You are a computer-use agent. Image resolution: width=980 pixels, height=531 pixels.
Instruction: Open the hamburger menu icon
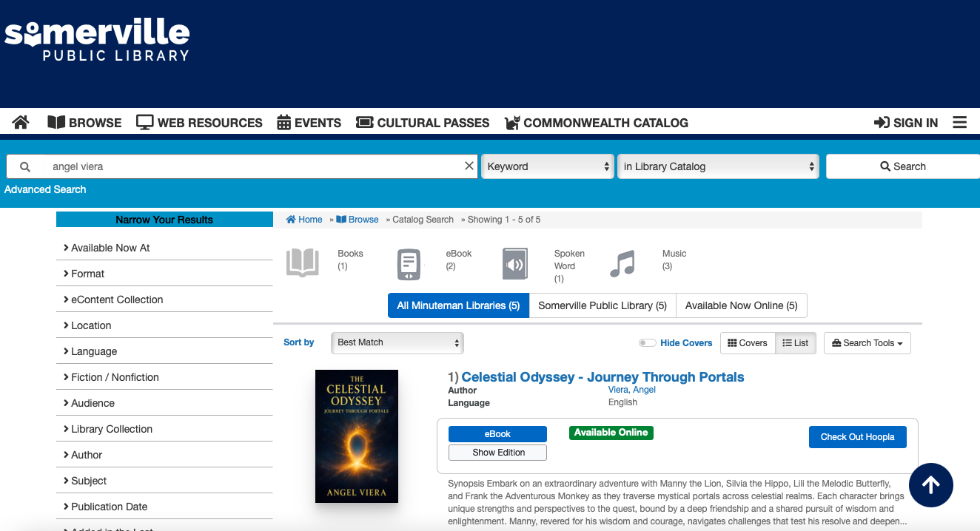959,123
